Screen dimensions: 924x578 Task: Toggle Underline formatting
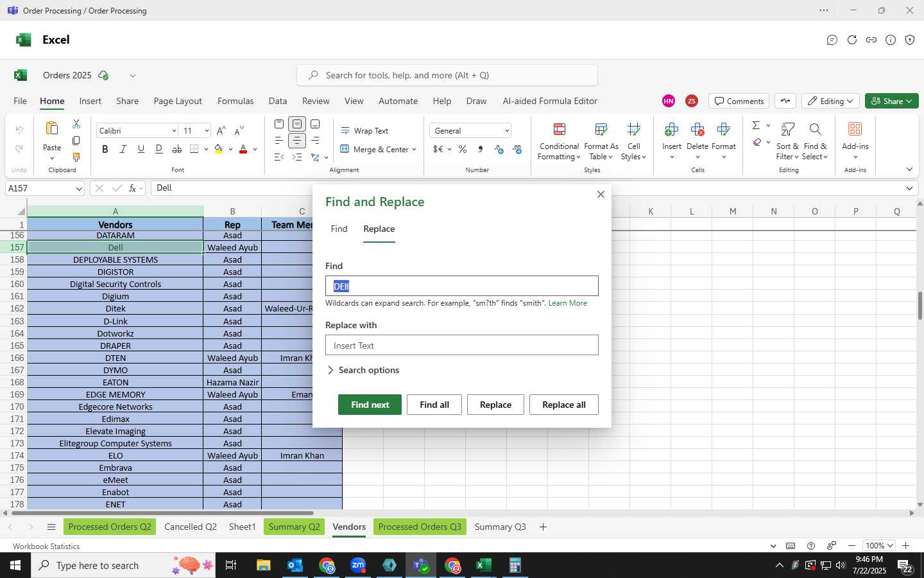coord(141,149)
